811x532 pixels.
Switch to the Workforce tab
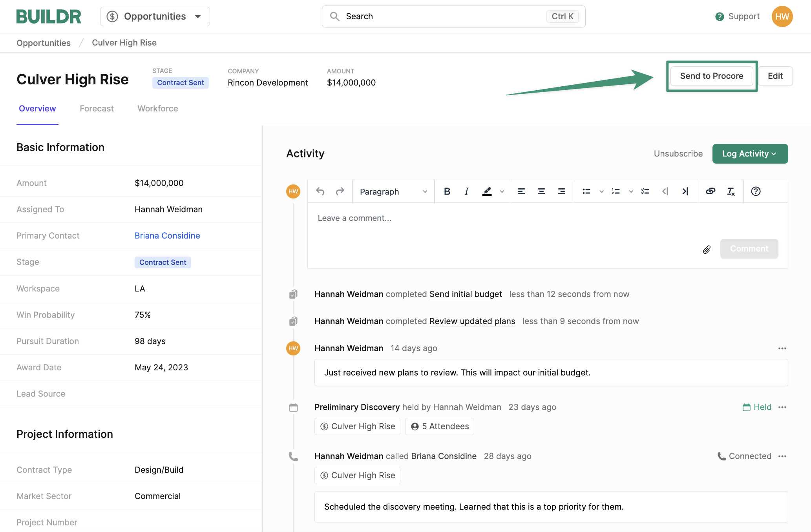coord(157,109)
